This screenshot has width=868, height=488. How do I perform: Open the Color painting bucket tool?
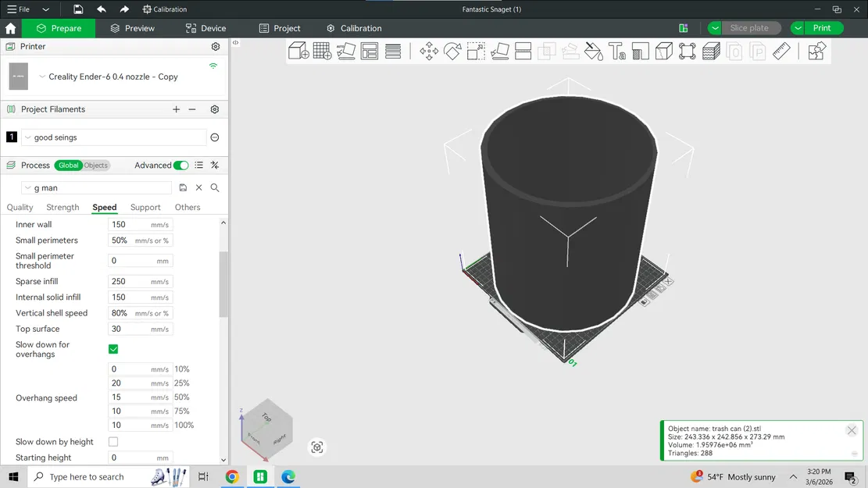click(594, 52)
